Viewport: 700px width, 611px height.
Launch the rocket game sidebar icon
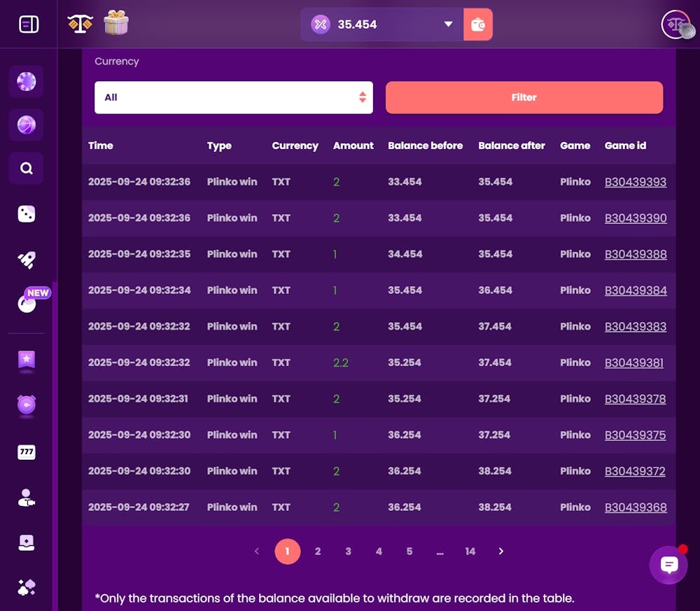pos(27,259)
